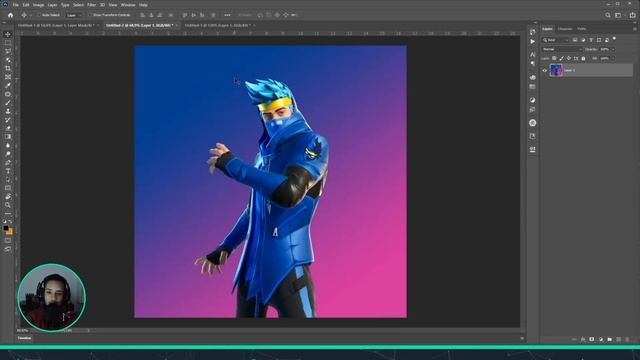
Task: Select the Rectangle shape tool
Action: [8, 189]
